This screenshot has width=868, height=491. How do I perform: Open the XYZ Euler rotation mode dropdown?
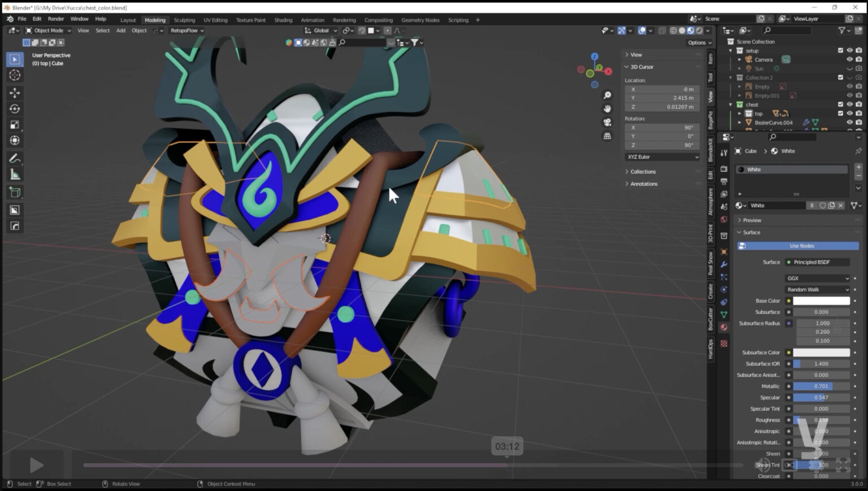coord(662,157)
